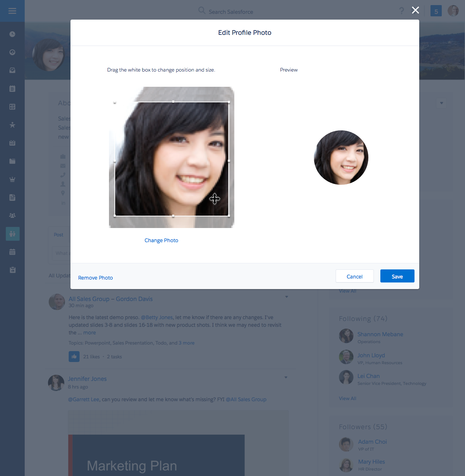Open Shannon Mebane's profile
Viewport: 465px width, 476px height.
380,334
